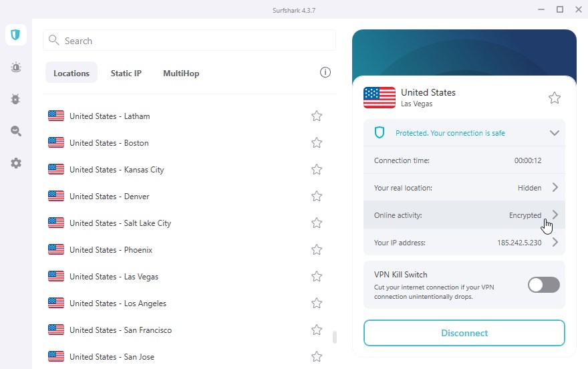Image resolution: width=588 pixels, height=369 pixels.
Task: Maximize the Surfshark window
Action: point(560,9)
